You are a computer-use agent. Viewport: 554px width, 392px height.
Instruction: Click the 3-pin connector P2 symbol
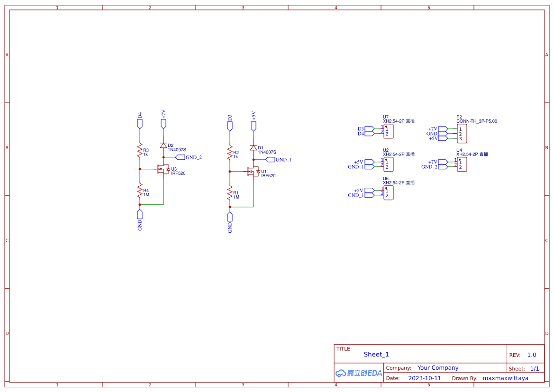461,133
